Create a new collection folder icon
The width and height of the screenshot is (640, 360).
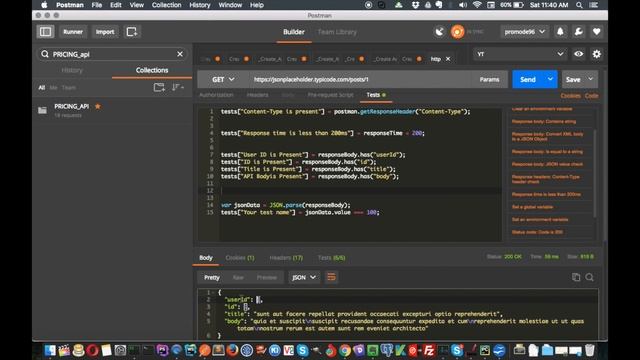159,87
